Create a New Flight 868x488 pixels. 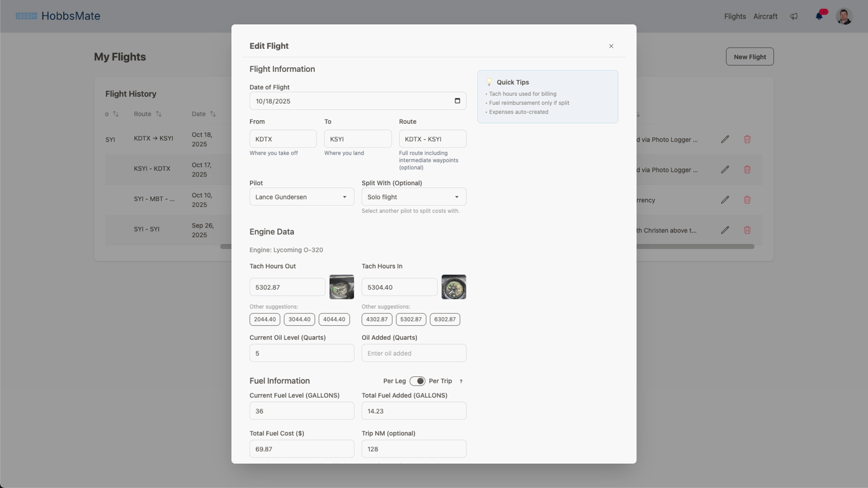click(x=749, y=57)
